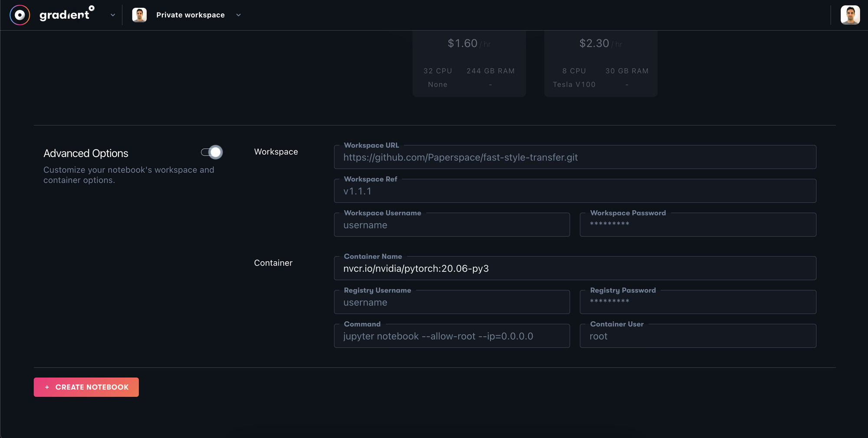Open the user profile avatar at top right
868x438 pixels.
click(x=850, y=15)
